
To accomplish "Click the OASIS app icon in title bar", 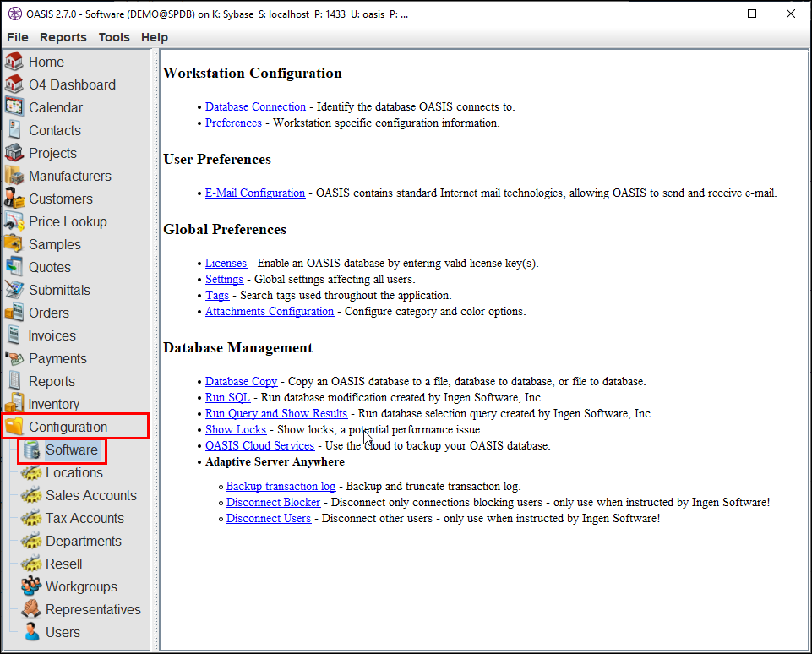I will (x=15, y=14).
